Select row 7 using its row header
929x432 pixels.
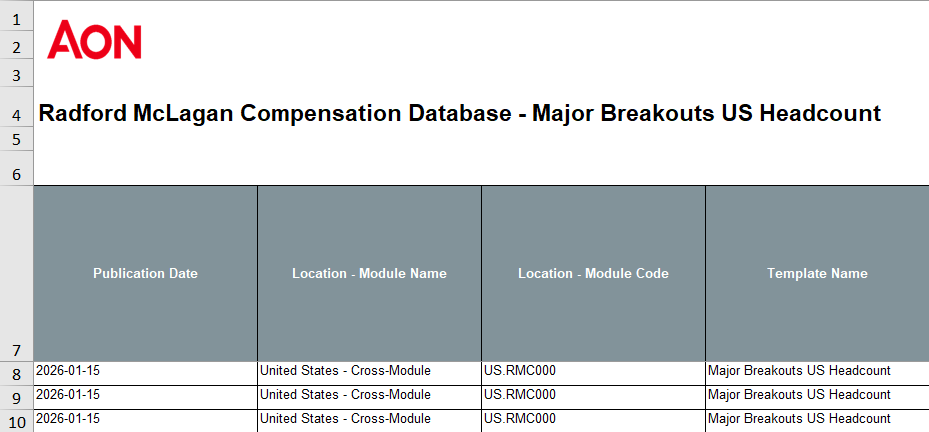point(16,350)
